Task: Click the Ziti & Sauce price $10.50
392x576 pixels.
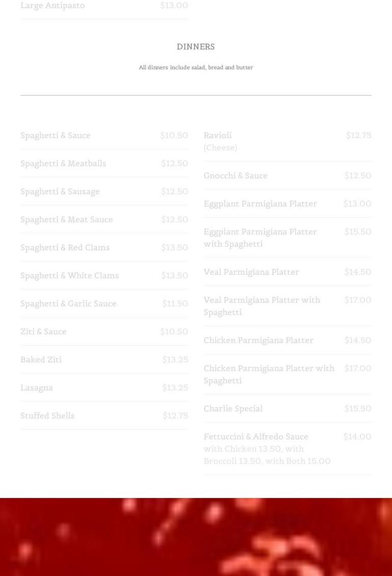Action: tap(174, 332)
